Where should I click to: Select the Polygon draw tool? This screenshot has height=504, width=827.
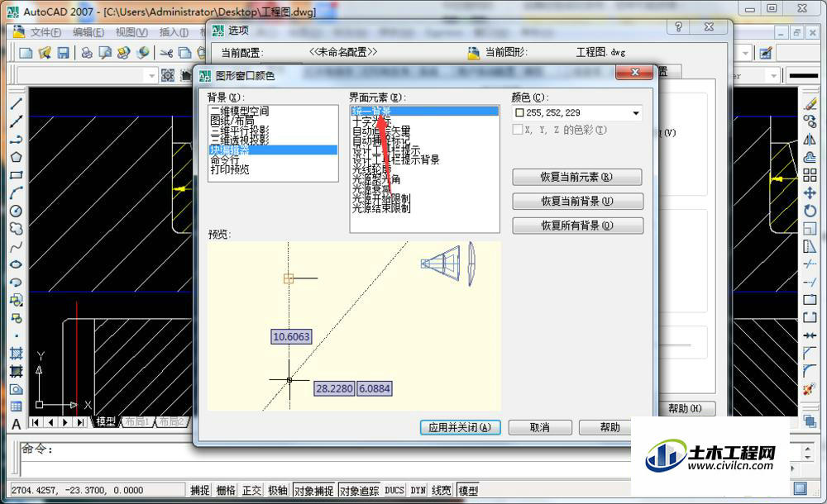[x=16, y=157]
